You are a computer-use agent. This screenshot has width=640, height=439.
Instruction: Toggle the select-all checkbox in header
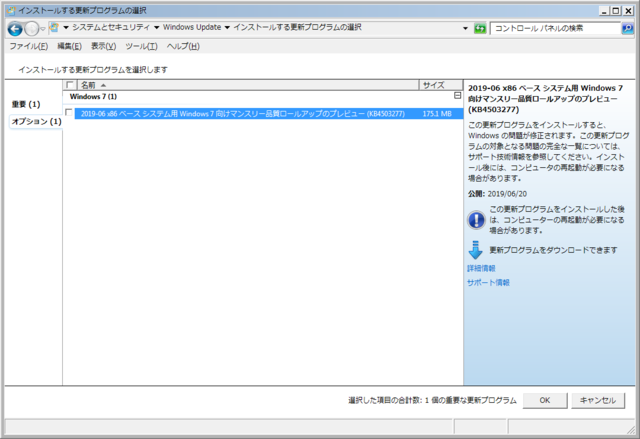[70, 84]
